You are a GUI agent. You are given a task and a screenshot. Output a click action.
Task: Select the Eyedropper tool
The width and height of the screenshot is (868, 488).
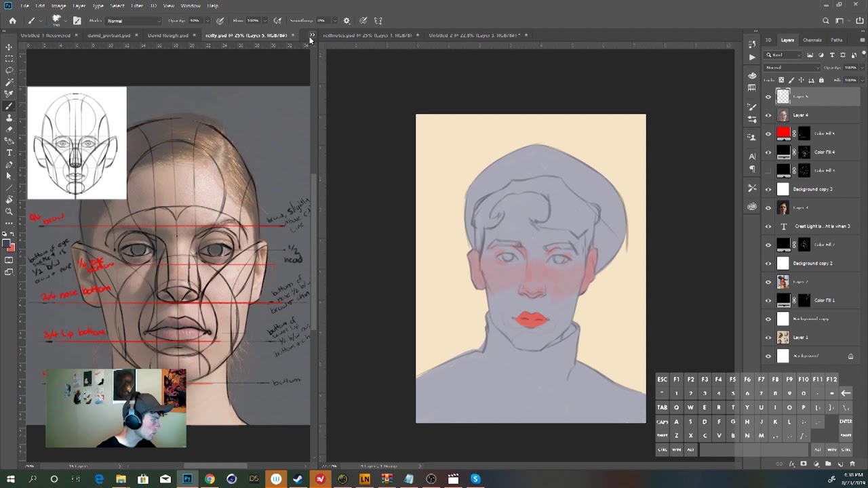(x=9, y=94)
